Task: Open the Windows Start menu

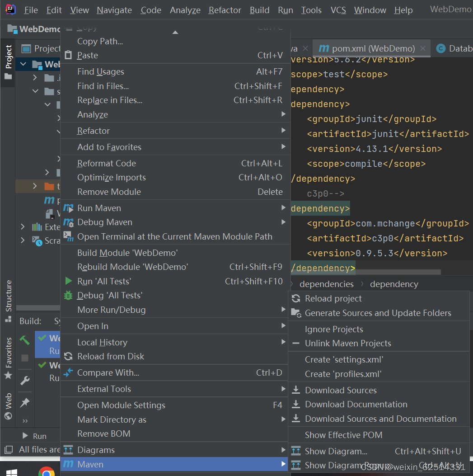Action: pos(12,472)
